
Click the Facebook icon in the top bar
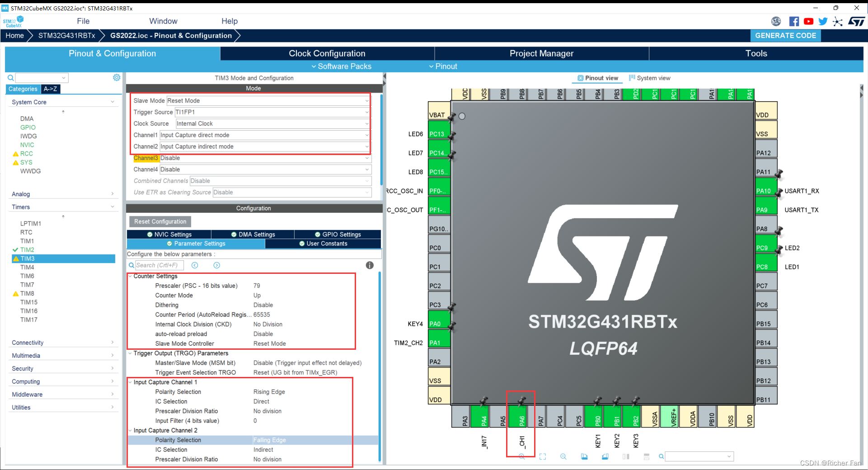(794, 21)
